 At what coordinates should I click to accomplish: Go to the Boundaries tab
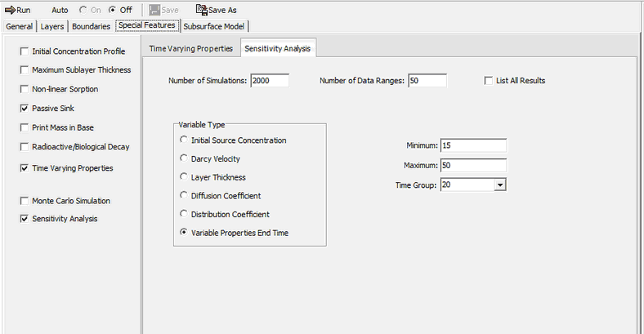[91, 26]
